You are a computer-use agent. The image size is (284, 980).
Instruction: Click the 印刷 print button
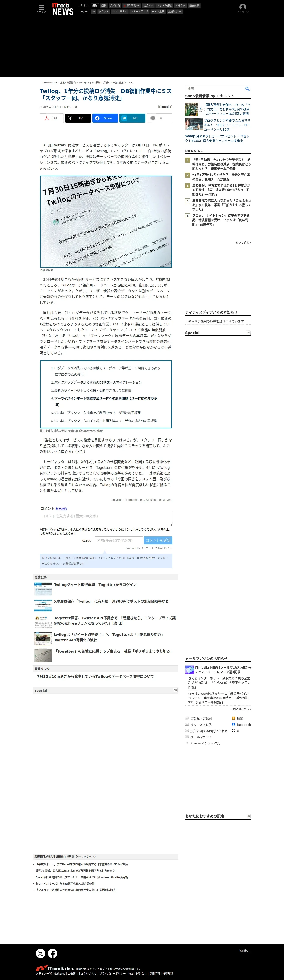(52, 118)
